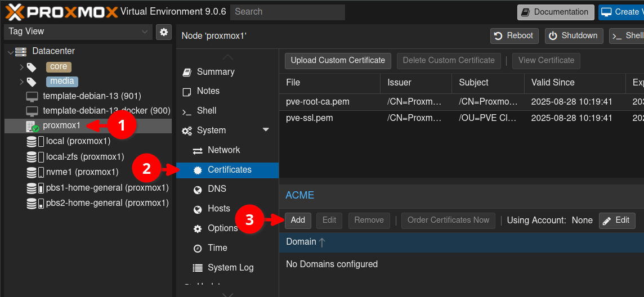
Task: Click the Network arrows icon
Action: point(198,151)
